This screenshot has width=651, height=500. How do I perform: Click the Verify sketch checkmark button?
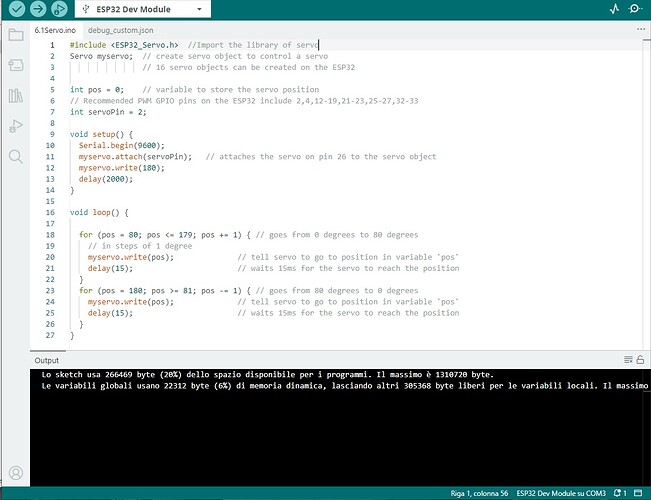17,9
